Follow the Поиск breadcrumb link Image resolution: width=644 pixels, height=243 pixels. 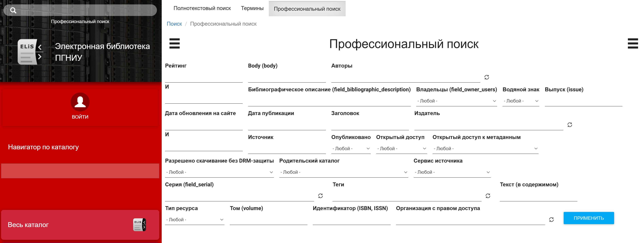point(174,24)
